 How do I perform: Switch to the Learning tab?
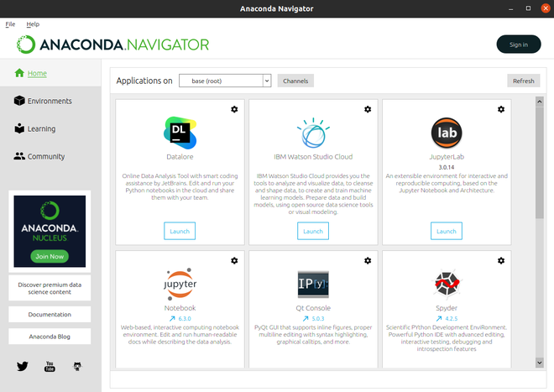click(50, 128)
